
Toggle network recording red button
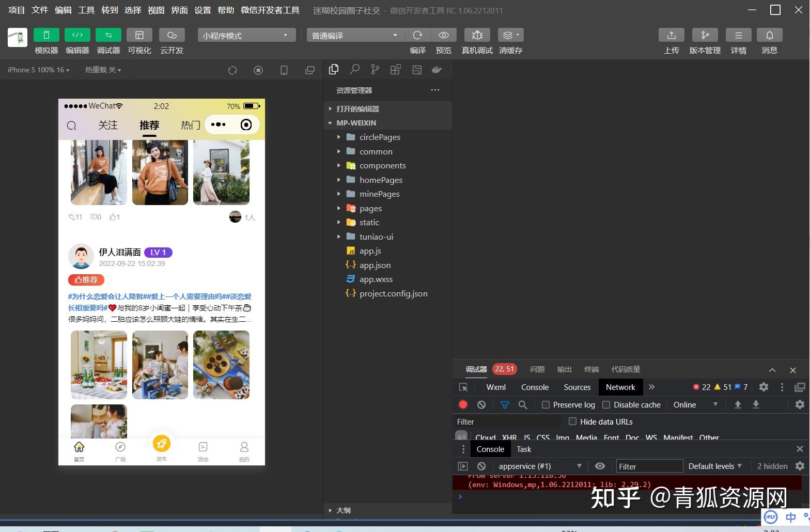pyautogui.click(x=463, y=404)
